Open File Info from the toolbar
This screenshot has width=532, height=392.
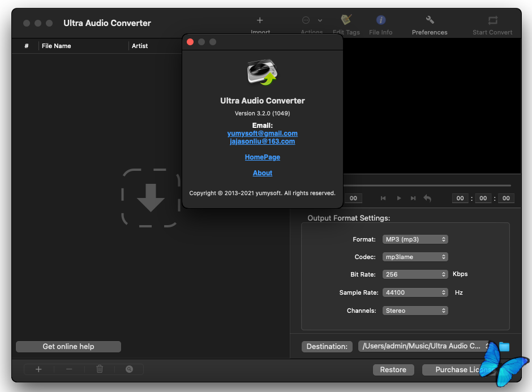click(381, 20)
